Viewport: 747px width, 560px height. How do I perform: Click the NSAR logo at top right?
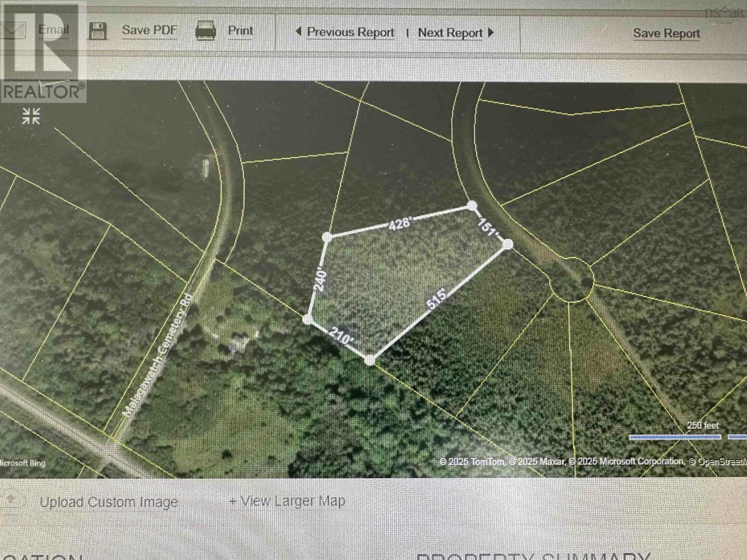722,12
